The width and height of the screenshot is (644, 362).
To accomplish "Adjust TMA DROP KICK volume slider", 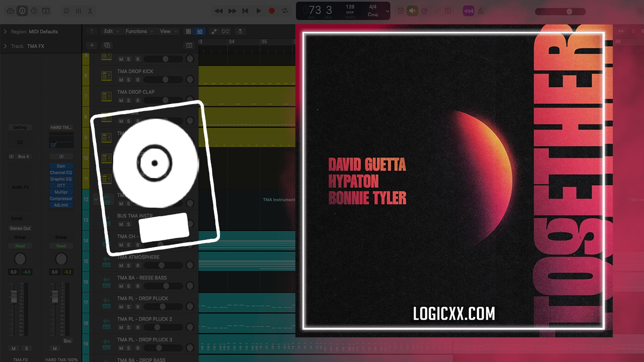I will coord(164,79).
